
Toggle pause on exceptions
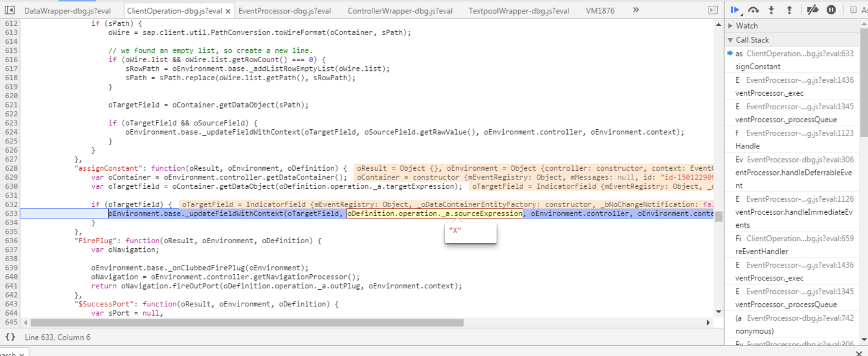pos(831,10)
